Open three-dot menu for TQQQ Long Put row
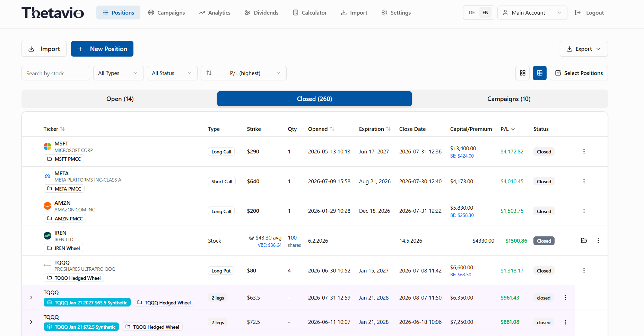 (584, 270)
